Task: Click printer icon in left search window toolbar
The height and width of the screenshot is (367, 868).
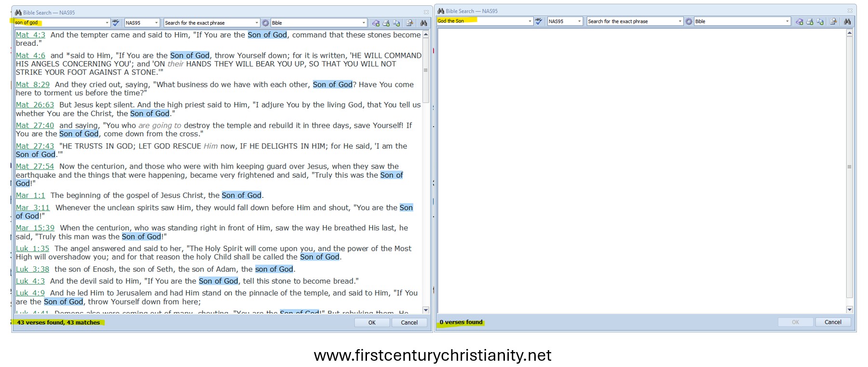Action: 386,23
